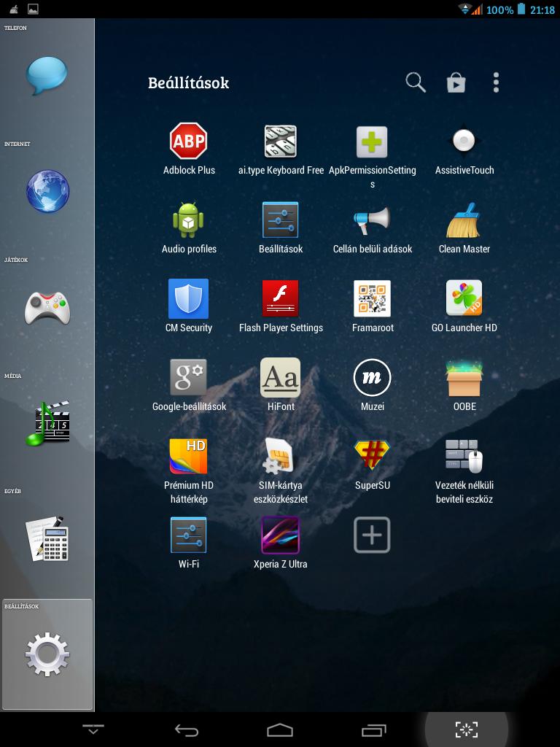Select Egyéb calculator category

pos(47,539)
